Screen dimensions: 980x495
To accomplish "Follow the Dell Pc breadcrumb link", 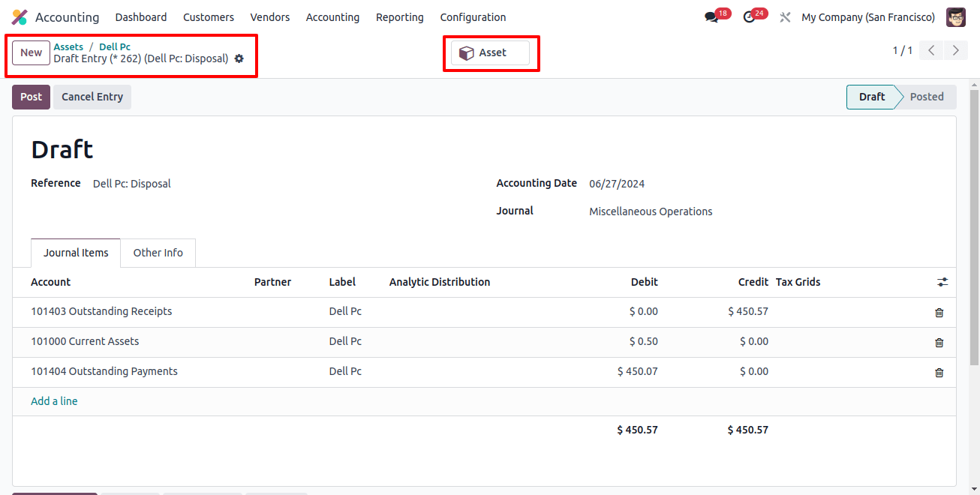I will point(115,46).
